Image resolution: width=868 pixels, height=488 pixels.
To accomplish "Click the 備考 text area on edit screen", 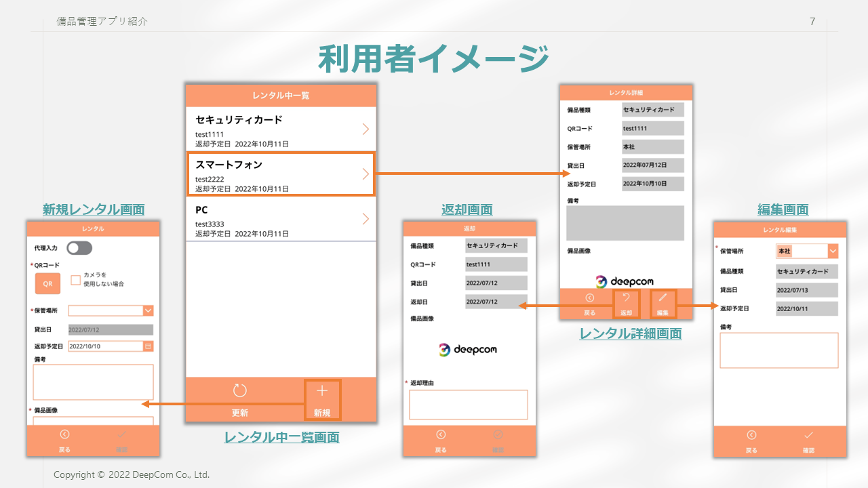I will point(778,350).
